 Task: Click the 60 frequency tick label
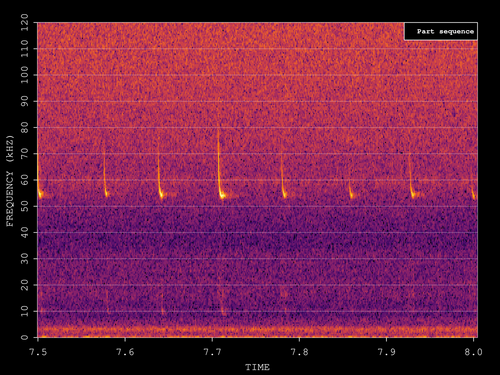[25, 180]
